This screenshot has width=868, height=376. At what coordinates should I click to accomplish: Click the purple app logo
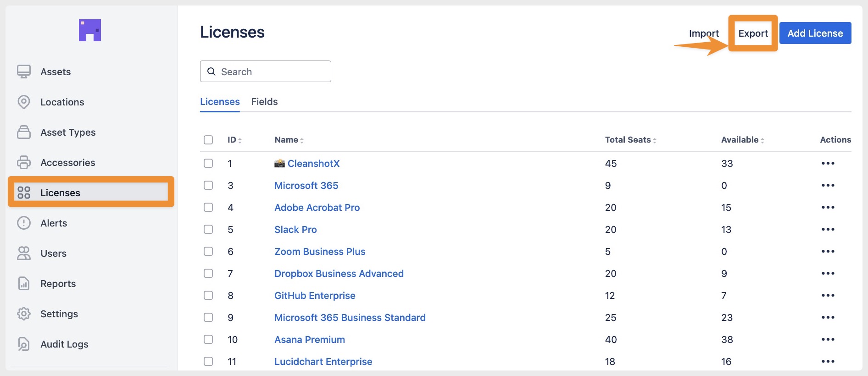(x=90, y=30)
